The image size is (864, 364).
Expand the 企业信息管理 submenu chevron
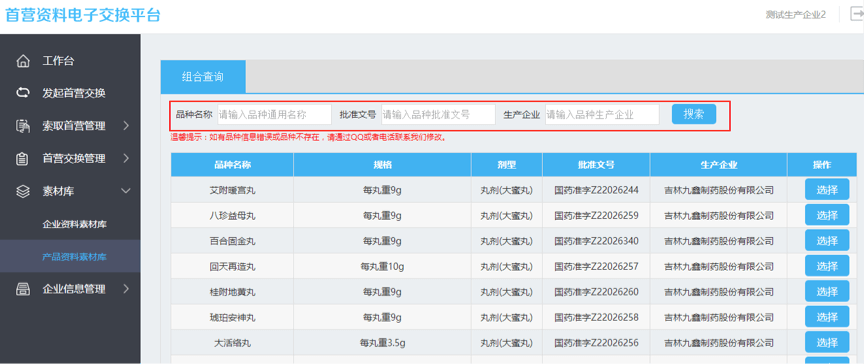click(x=126, y=289)
